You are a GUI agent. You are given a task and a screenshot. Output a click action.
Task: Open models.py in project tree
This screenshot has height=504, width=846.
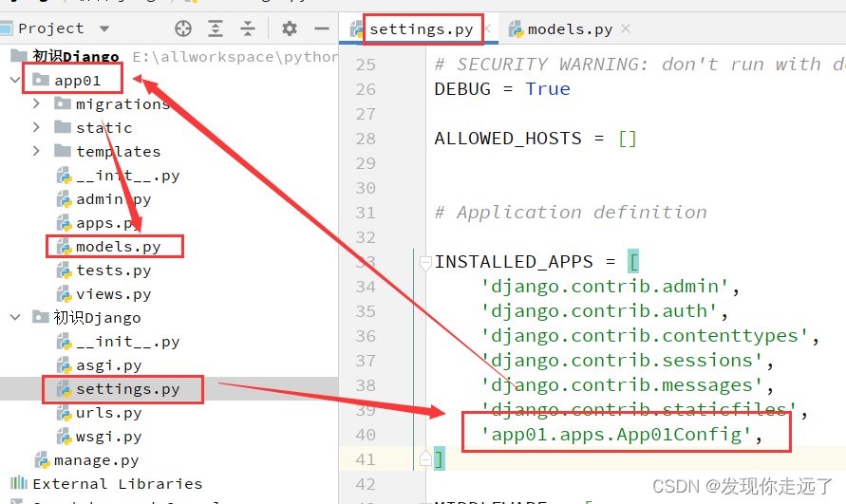coord(118,247)
